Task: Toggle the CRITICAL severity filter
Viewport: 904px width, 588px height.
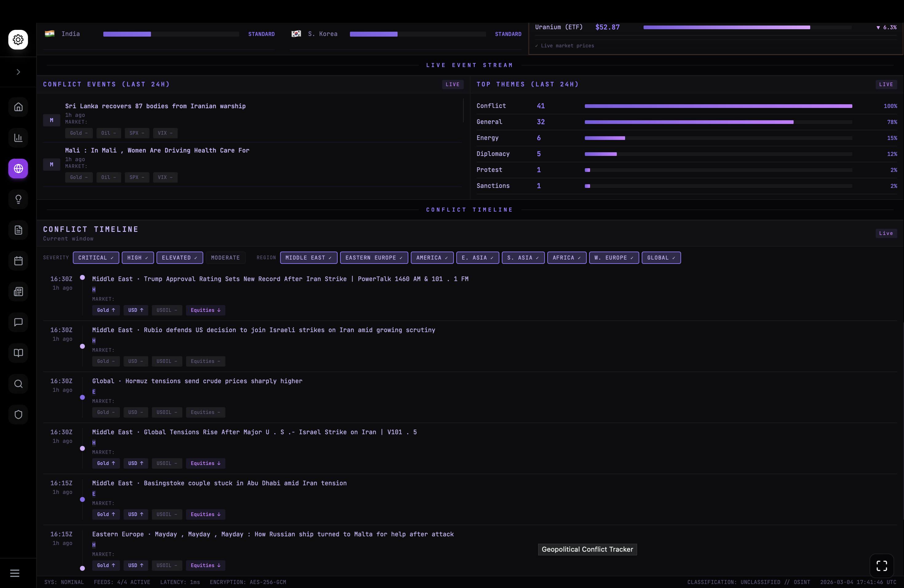Action: click(96, 258)
